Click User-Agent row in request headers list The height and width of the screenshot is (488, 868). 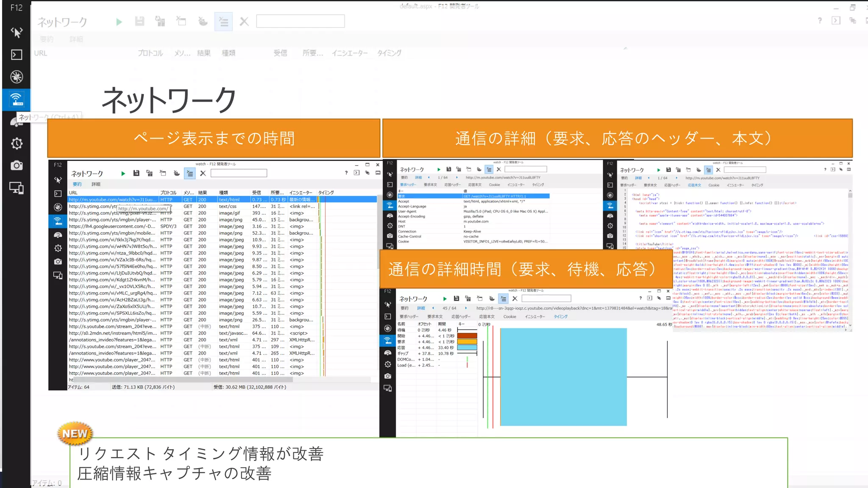pos(473,211)
